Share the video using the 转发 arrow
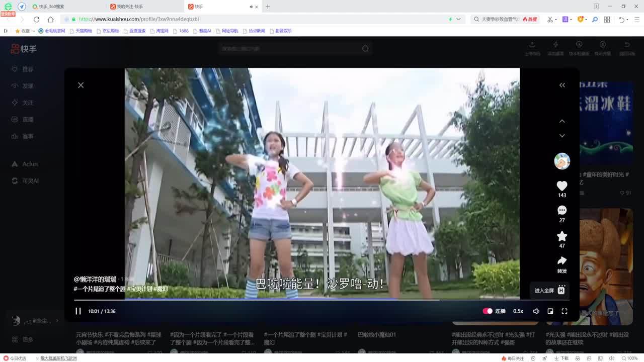644x362 pixels. click(561, 261)
